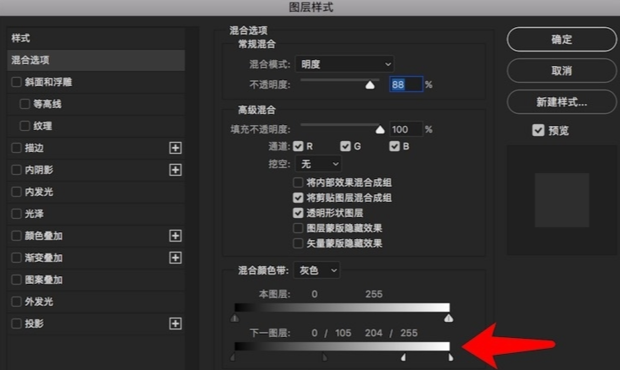The height and width of the screenshot is (370, 620).
Task: Check 将内部效果混合成组 option
Action: tap(298, 183)
